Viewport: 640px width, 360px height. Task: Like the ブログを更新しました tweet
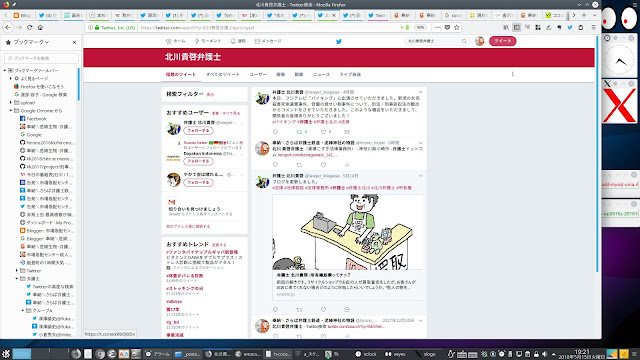[323, 309]
